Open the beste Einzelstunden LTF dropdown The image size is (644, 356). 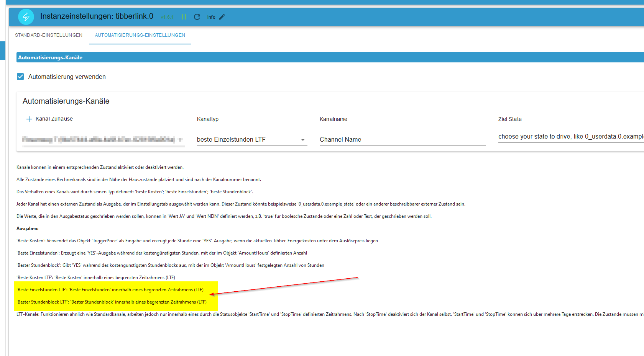(252, 140)
